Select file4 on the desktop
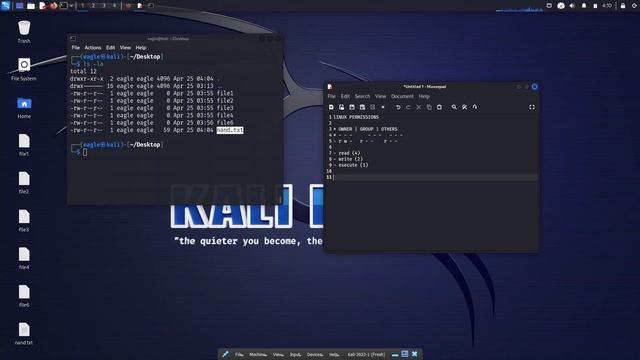The image size is (640, 360). 24,258
